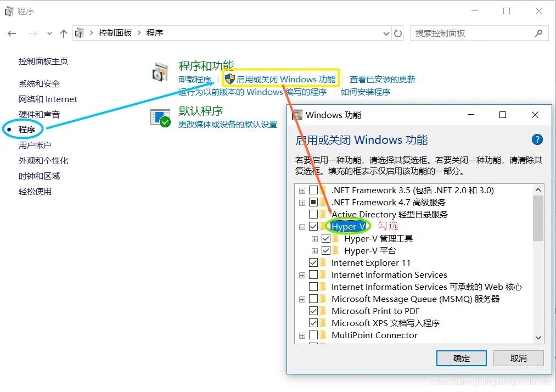Click the magnifier search icon
This screenshot has height=392, width=556.
click(x=538, y=33)
